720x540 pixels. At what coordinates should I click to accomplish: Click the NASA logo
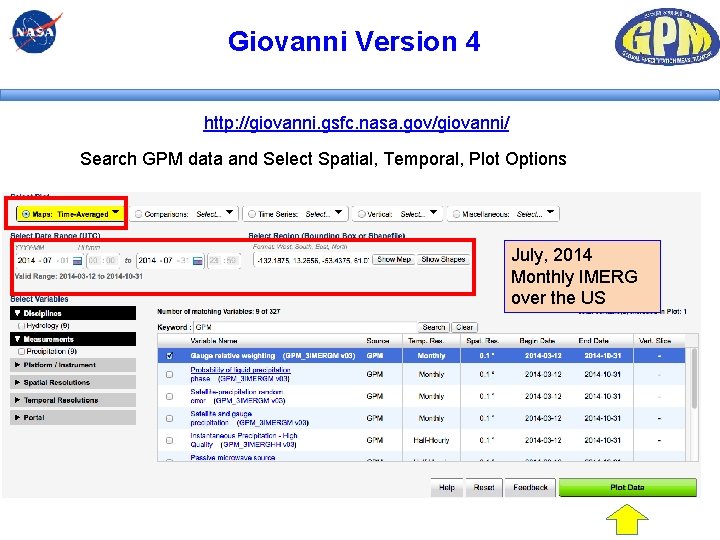pyautogui.click(x=36, y=31)
